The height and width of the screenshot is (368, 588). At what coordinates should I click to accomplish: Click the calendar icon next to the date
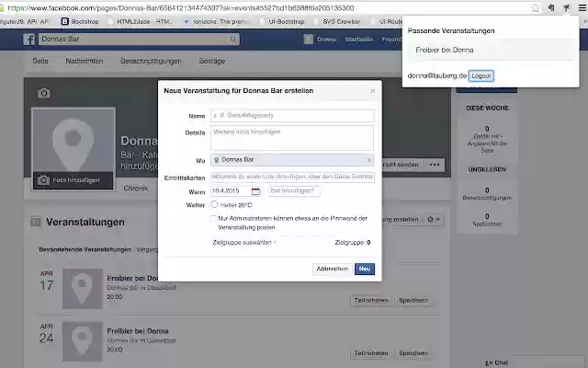pyautogui.click(x=255, y=191)
